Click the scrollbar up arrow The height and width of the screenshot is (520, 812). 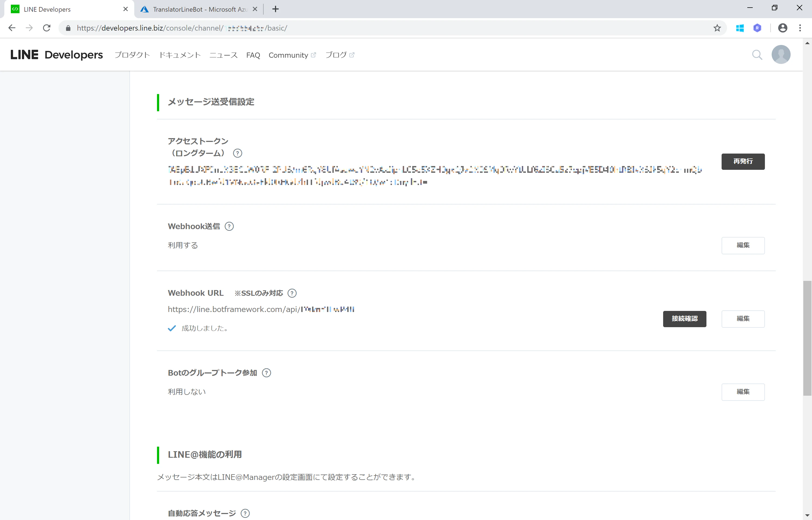coord(807,43)
